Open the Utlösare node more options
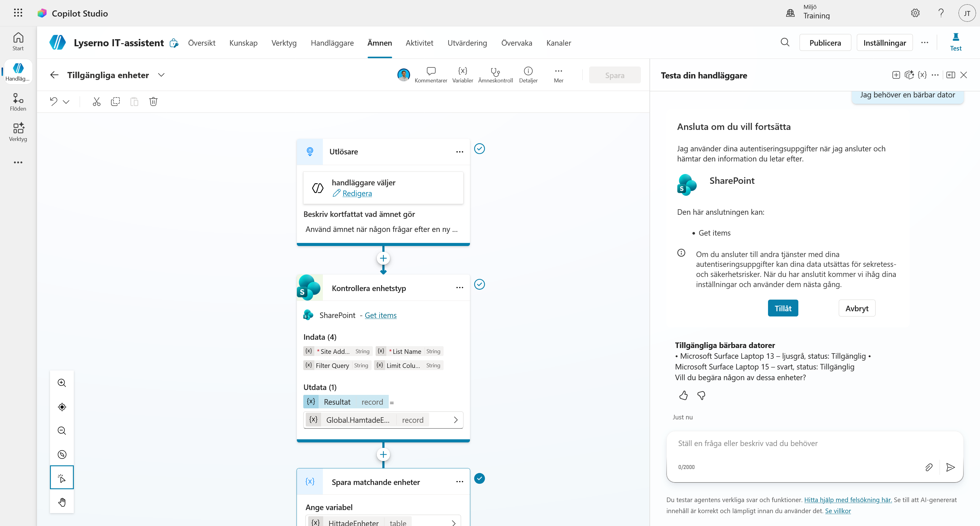Image resolution: width=980 pixels, height=526 pixels. [460, 152]
